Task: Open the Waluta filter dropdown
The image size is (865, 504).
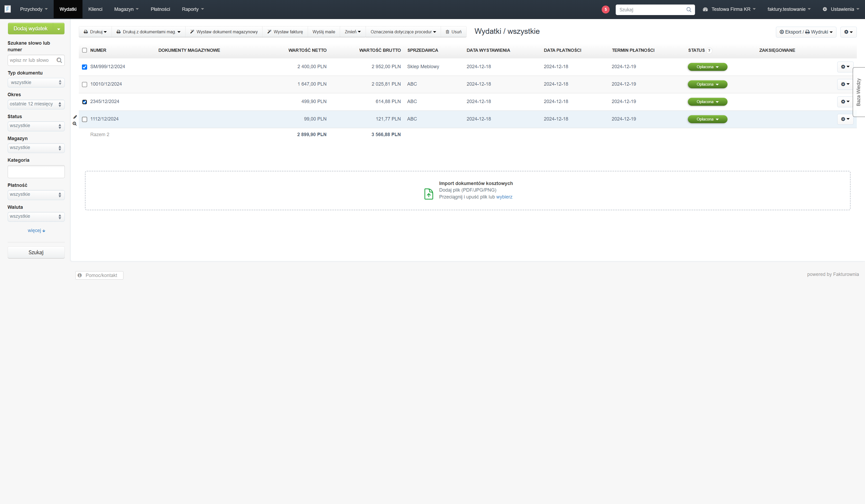Action: click(36, 216)
